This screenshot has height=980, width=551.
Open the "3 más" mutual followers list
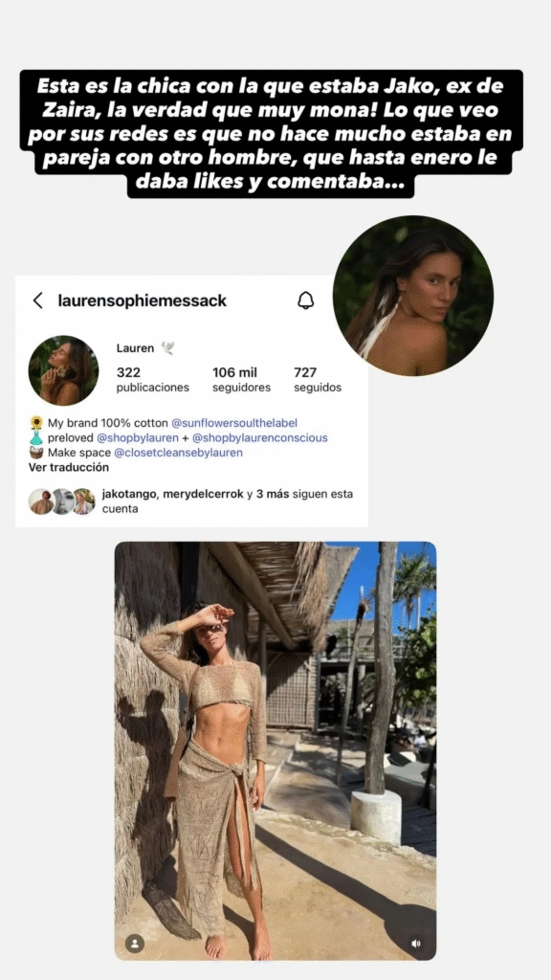click(273, 494)
